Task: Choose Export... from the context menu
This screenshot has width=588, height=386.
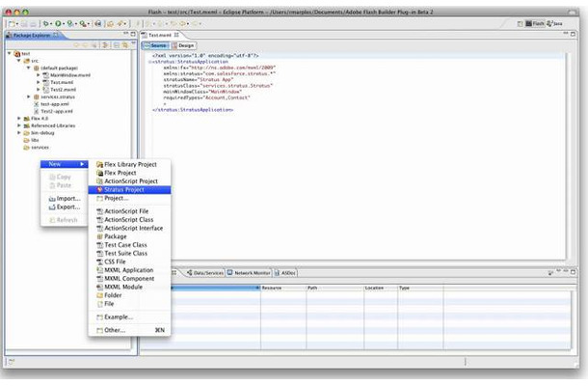Action: click(65, 207)
